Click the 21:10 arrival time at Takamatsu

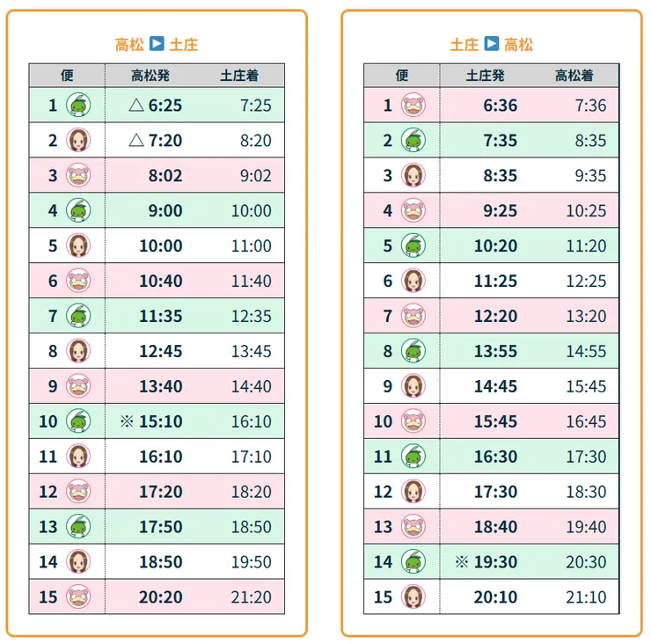click(x=586, y=597)
